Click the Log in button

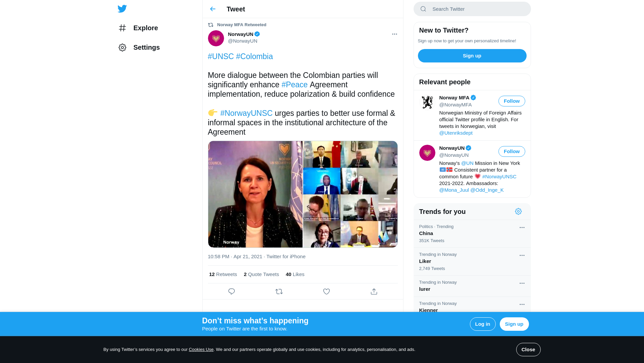point(482,324)
